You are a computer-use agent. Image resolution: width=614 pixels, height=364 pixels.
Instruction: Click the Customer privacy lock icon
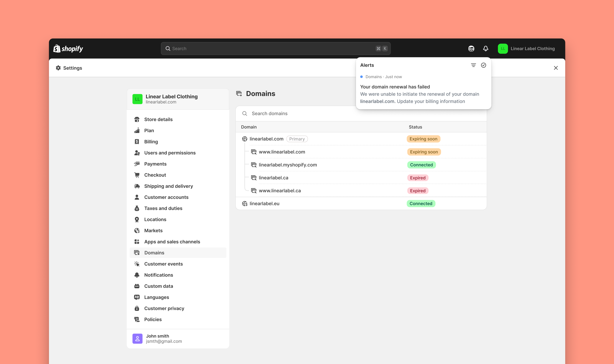(137, 308)
